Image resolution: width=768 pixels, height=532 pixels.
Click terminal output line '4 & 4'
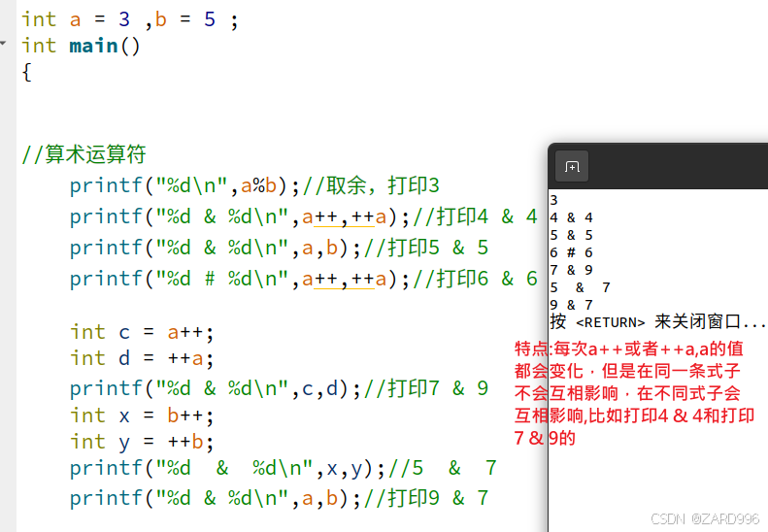click(x=571, y=217)
